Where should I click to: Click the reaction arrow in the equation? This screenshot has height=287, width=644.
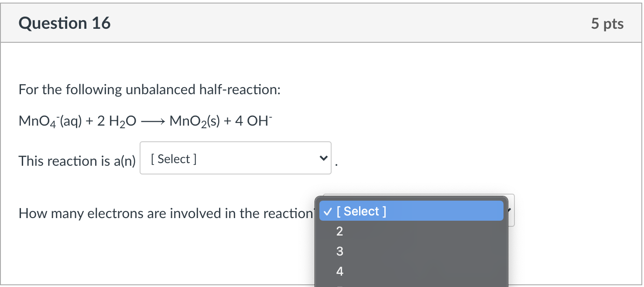[x=152, y=121]
